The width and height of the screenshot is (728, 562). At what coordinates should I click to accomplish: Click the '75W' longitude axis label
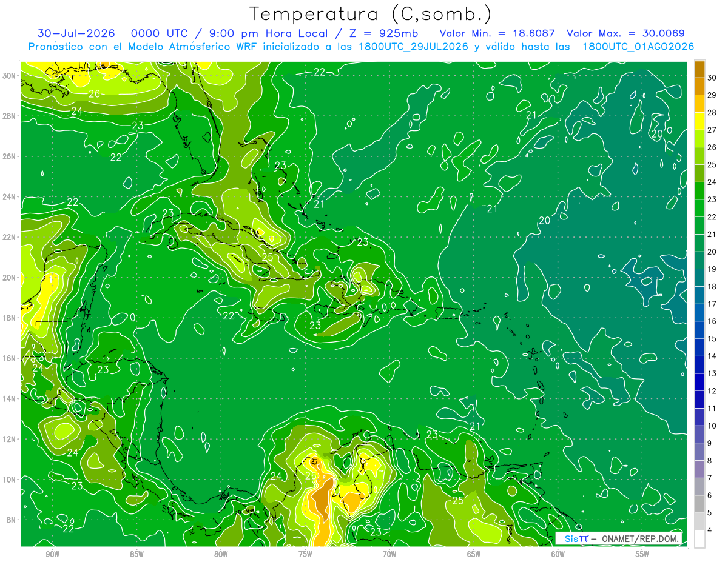[x=305, y=554]
